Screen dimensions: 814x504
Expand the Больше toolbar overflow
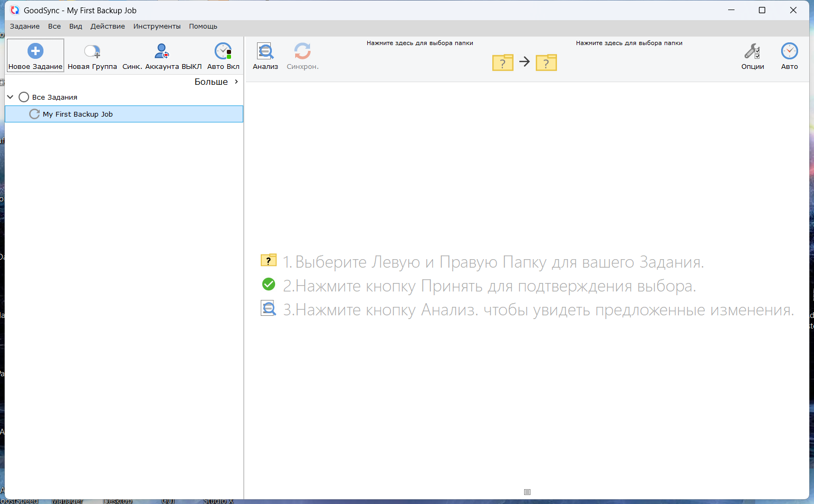[x=216, y=82]
